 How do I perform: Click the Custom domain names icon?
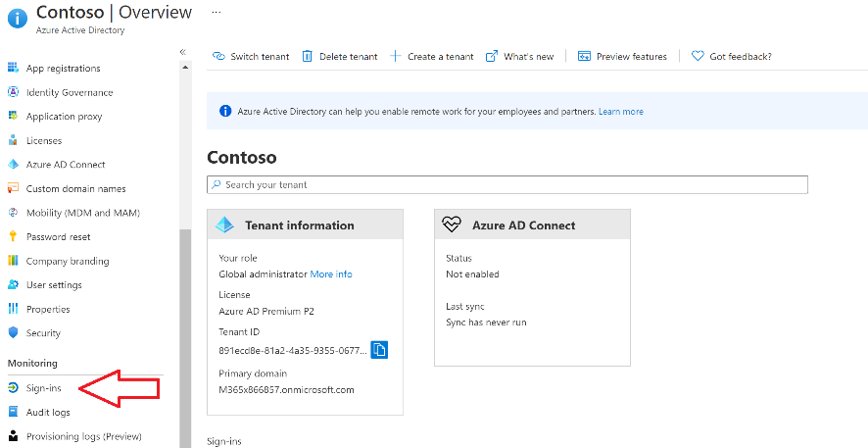pos(13,188)
